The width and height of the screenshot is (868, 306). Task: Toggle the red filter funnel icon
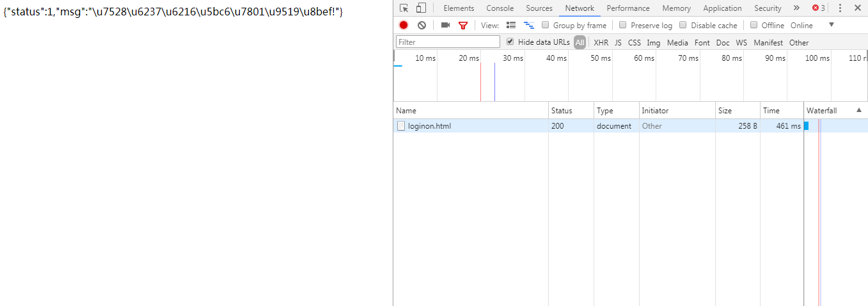(x=463, y=26)
